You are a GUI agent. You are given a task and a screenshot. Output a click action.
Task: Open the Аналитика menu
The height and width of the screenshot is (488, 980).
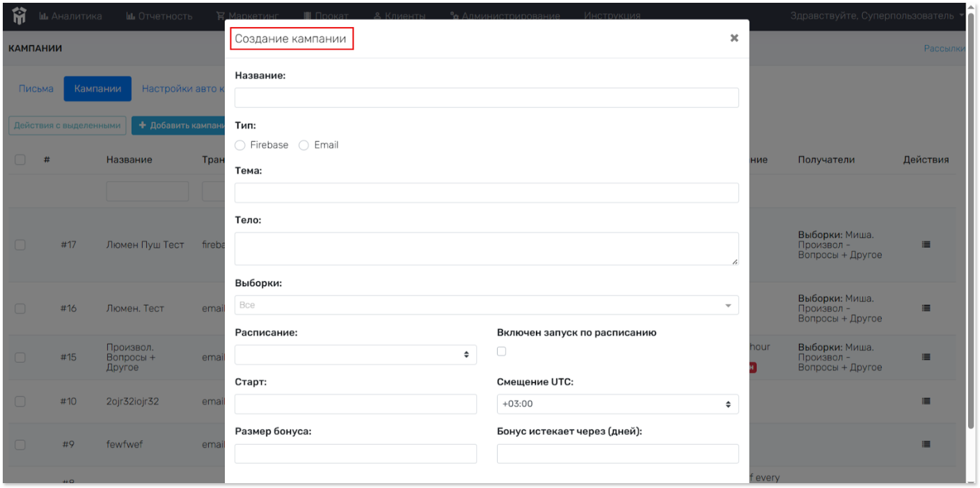pos(71,16)
